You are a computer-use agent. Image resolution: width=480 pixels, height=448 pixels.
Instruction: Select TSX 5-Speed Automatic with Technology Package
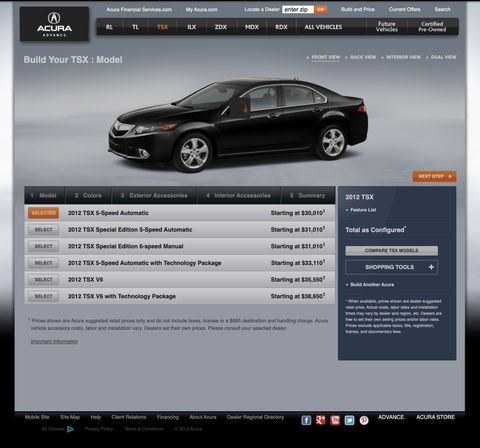coord(43,263)
